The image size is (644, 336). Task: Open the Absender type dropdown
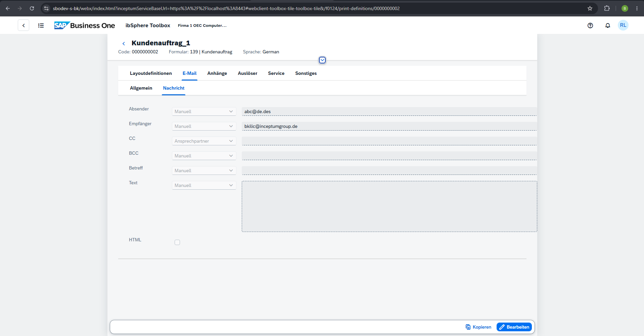(x=204, y=111)
